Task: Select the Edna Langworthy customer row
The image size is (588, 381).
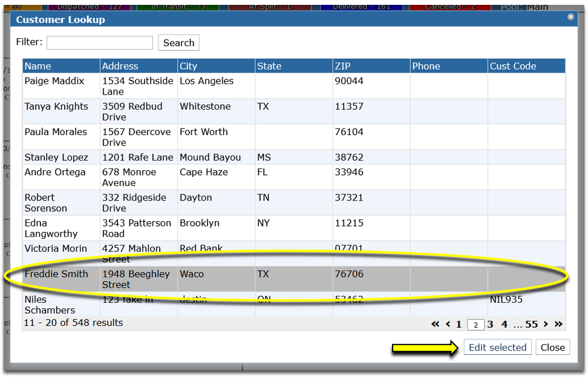Action: pos(293,228)
